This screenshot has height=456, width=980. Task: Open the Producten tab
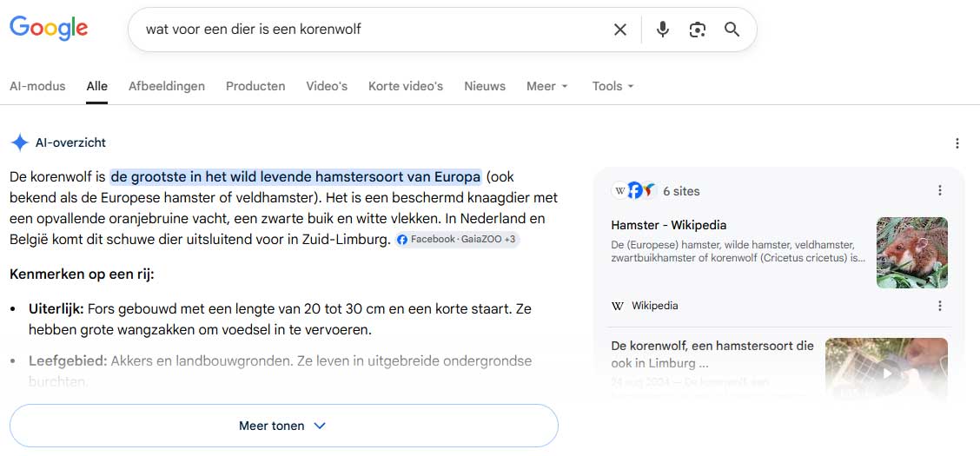coord(255,86)
